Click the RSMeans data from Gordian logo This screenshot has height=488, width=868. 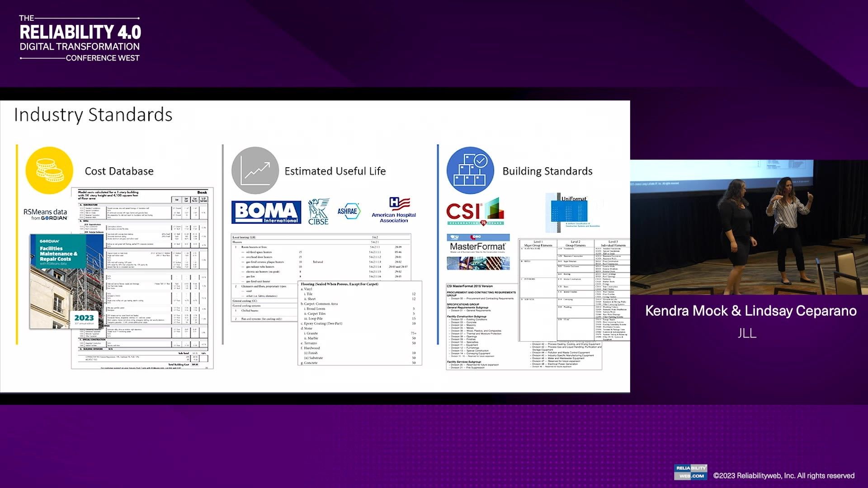(x=45, y=214)
